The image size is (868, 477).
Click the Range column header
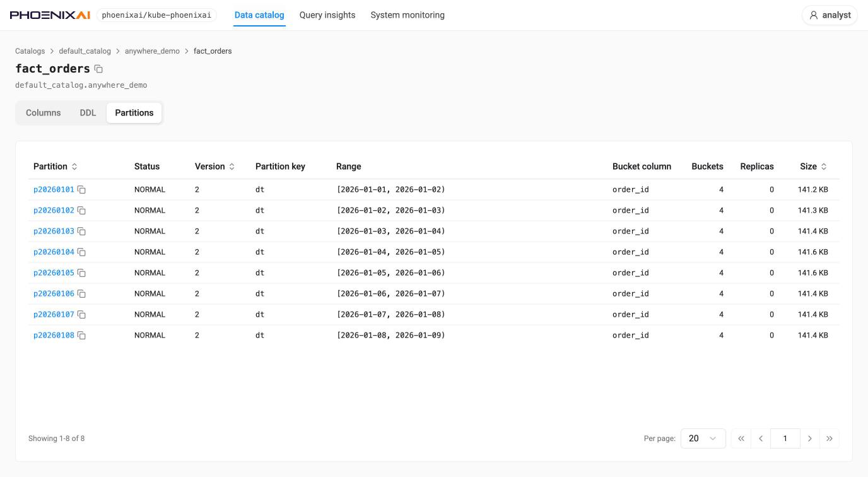[349, 167]
